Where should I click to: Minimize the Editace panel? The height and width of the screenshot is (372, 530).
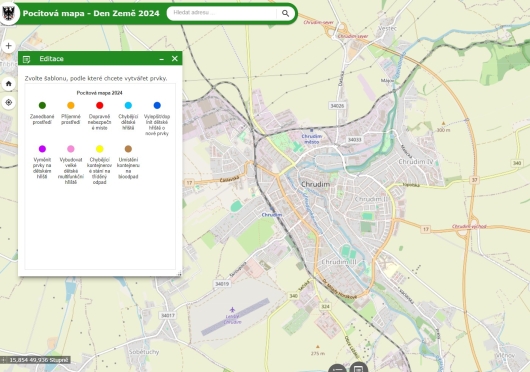pos(162,59)
